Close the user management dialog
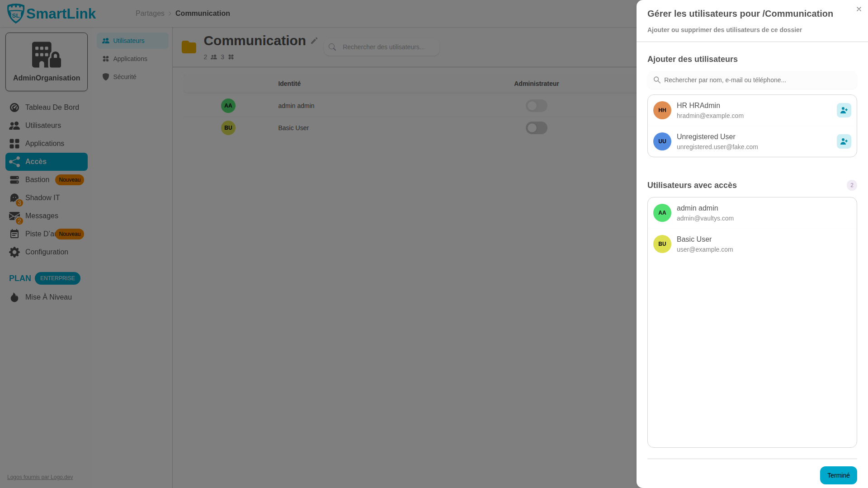 859,9
